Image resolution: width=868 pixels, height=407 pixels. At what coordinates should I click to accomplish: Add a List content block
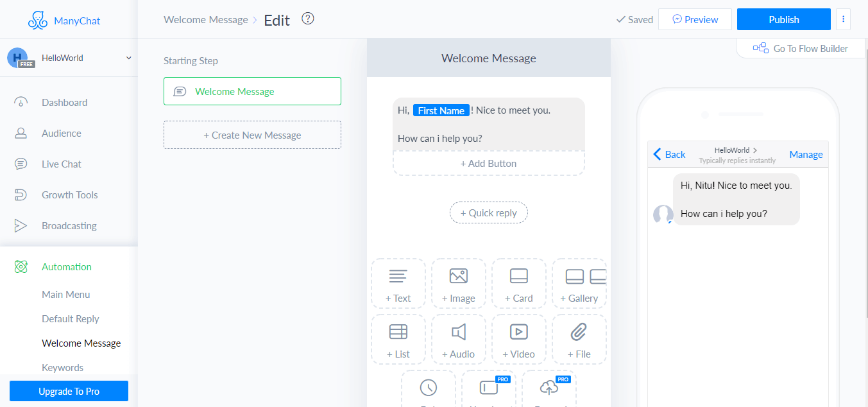click(x=398, y=340)
